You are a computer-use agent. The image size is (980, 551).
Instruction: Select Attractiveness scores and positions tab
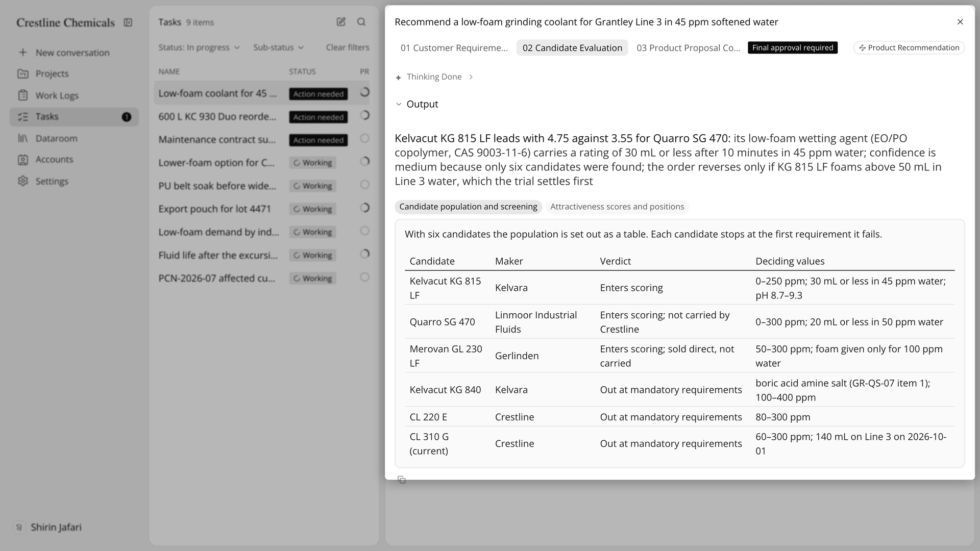pos(617,207)
